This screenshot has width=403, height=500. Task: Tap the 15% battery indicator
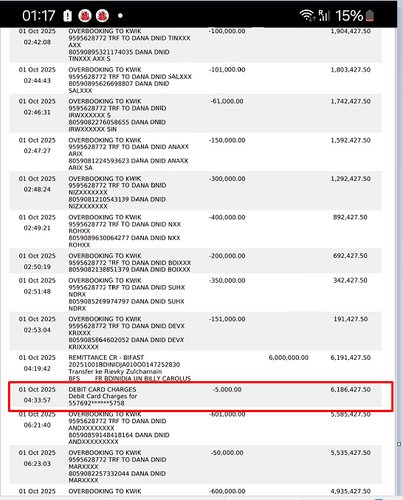click(x=355, y=16)
